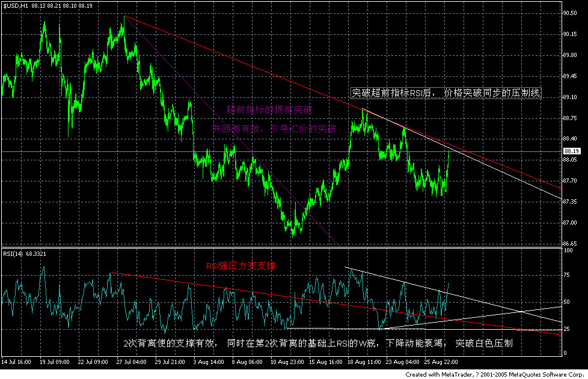Click the 87.35 price axis label
Image resolution: width=588 pixels, height=379 pixels.
[x=570, y=202]
